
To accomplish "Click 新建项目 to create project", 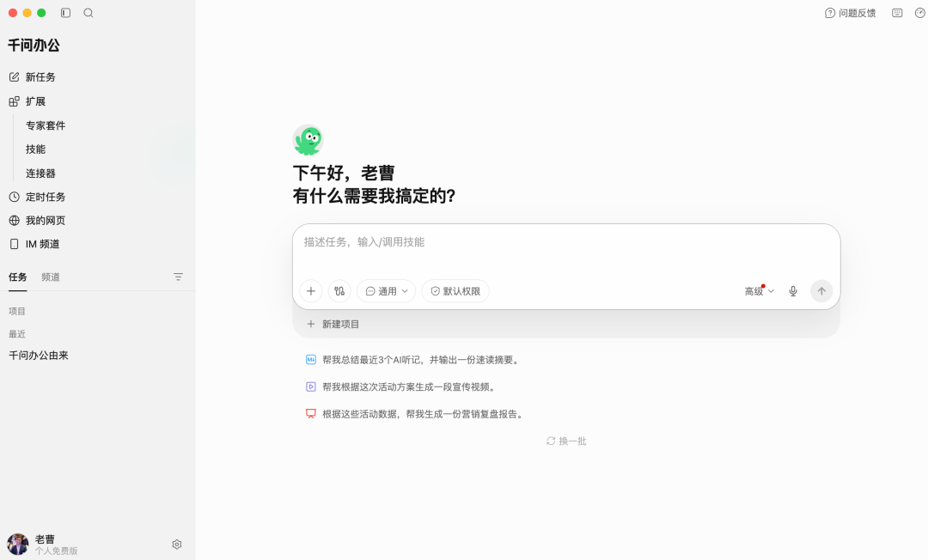I will click(x=333, y=324).
